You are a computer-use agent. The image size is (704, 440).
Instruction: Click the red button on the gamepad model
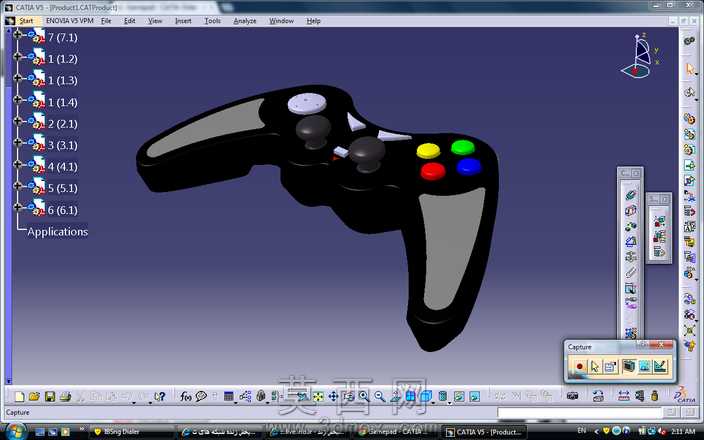(433, 172)
